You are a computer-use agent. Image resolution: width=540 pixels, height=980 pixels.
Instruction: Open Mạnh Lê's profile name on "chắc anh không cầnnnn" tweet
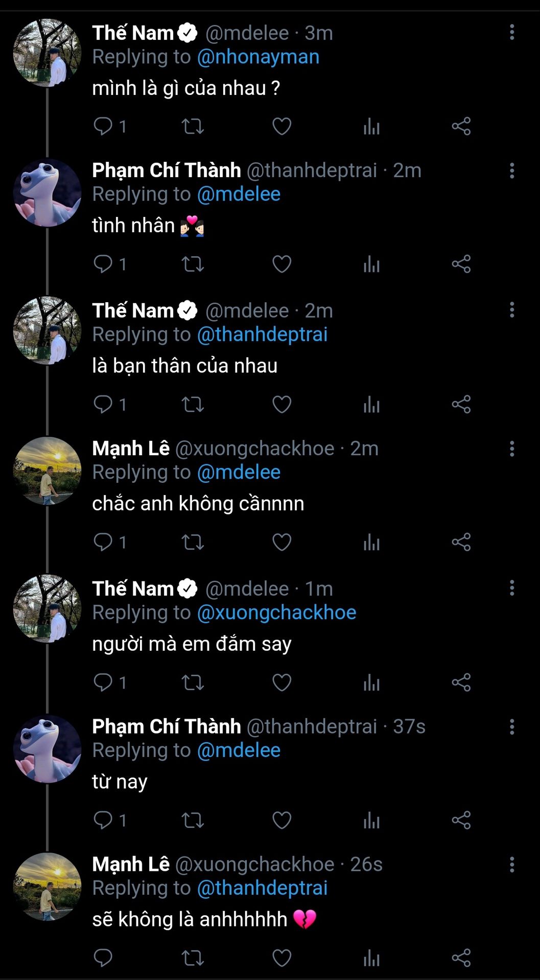[x=131, y=448]
